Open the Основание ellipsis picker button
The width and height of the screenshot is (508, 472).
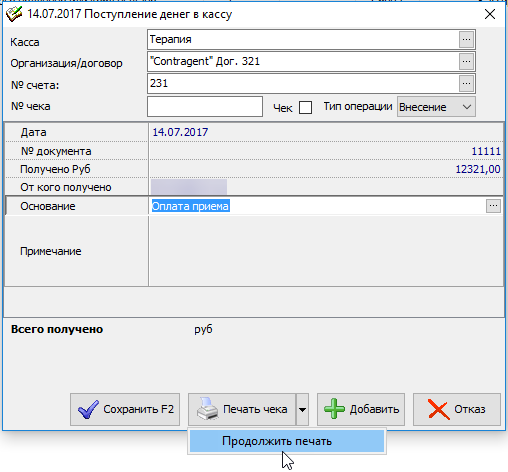pyautogui.click(x=493, y=206)
